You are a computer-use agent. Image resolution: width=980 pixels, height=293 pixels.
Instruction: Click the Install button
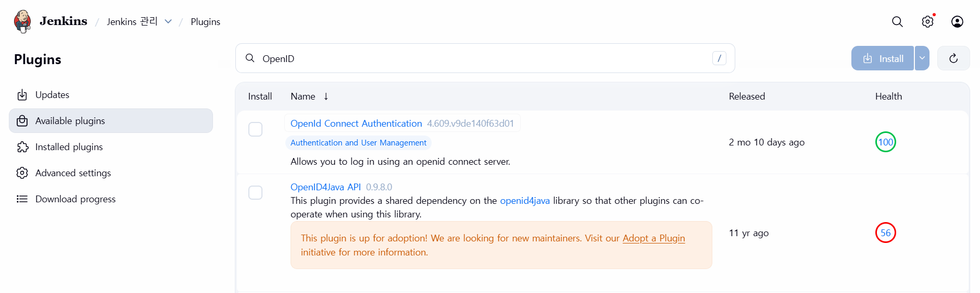pyautogui.click(x=883, y=58)
